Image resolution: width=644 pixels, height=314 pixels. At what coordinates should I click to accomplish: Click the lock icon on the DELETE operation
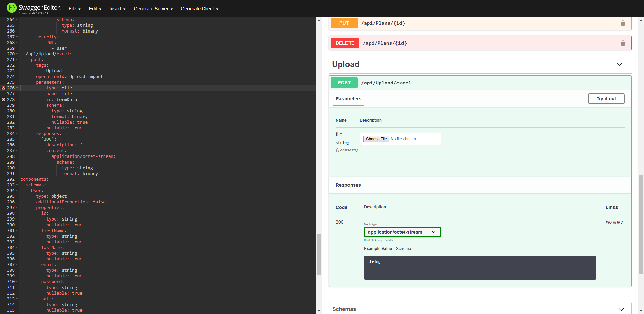click(x=623, y=43)
